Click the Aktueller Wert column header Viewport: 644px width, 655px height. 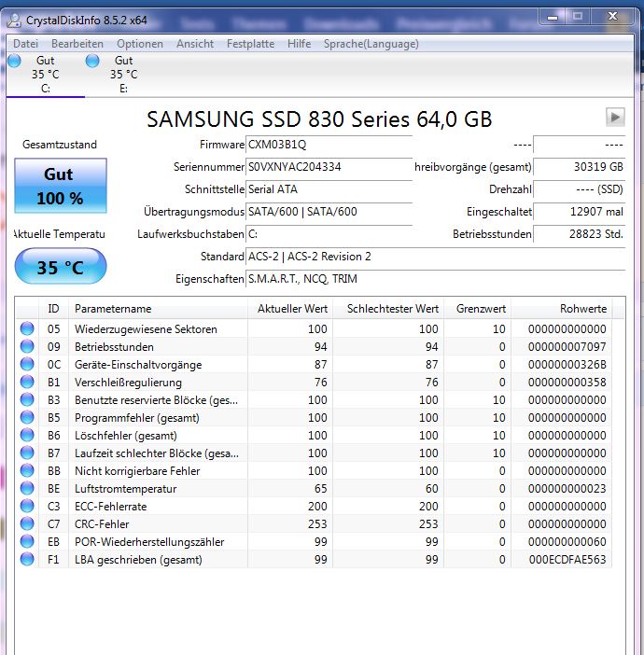(x=290, y=309)
